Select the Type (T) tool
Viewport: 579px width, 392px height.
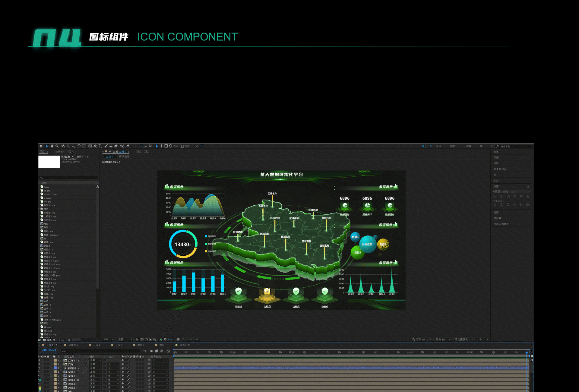tap(100, 146)
